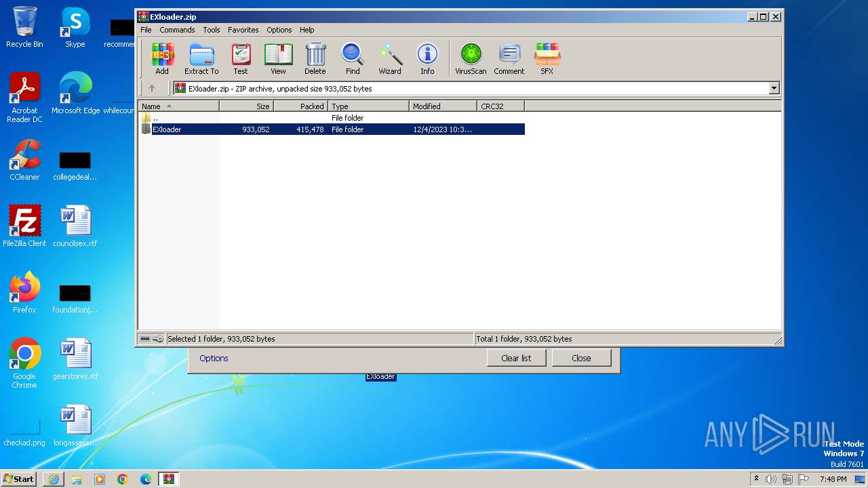Select FileZilla Client desktop icon

(24, 226)
